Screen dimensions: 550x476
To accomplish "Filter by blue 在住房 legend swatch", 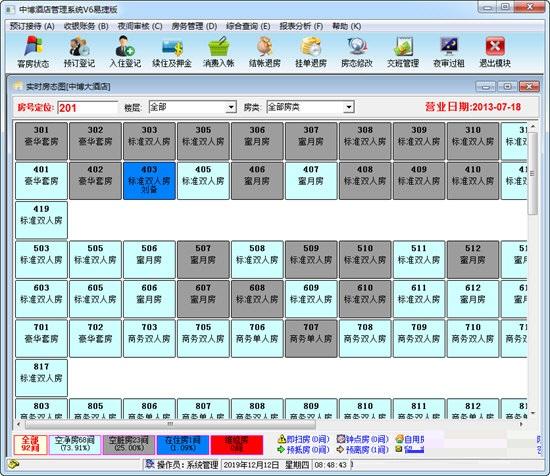I will (x=183, y=444).
